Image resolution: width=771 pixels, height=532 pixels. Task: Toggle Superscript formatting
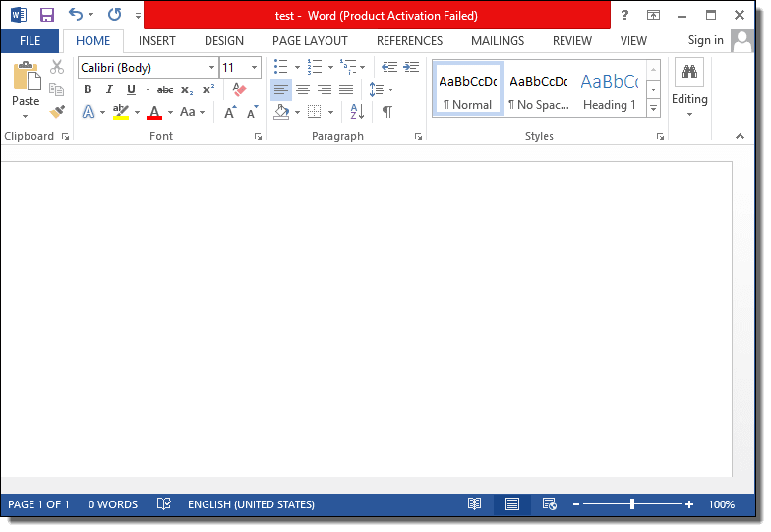pos(208,89)
